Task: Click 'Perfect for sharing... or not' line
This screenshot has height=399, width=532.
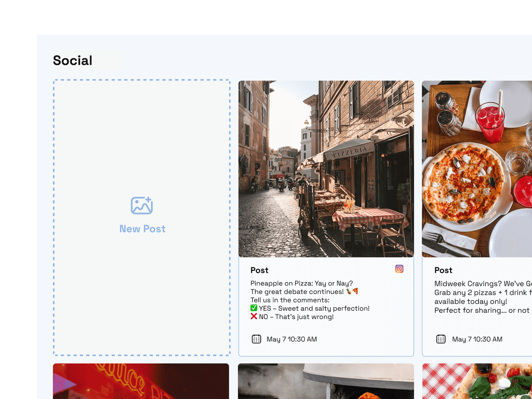Action: pos(482,310)
